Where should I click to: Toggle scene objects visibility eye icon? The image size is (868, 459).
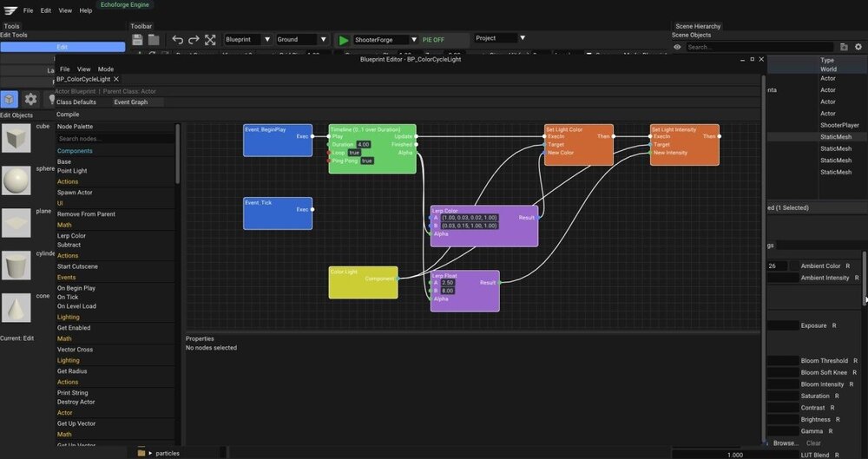point(677,47)
